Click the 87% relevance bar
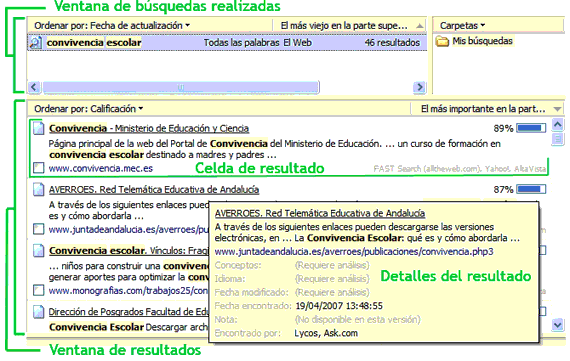This screenshot has width=570, height=361. click(x=531, y=189)
